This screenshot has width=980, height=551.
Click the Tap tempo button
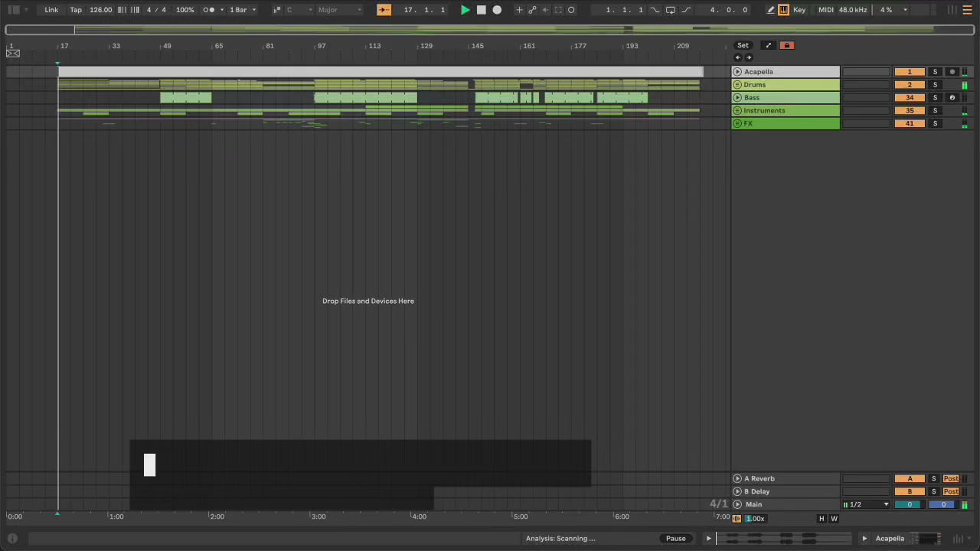tap(76, 10)
